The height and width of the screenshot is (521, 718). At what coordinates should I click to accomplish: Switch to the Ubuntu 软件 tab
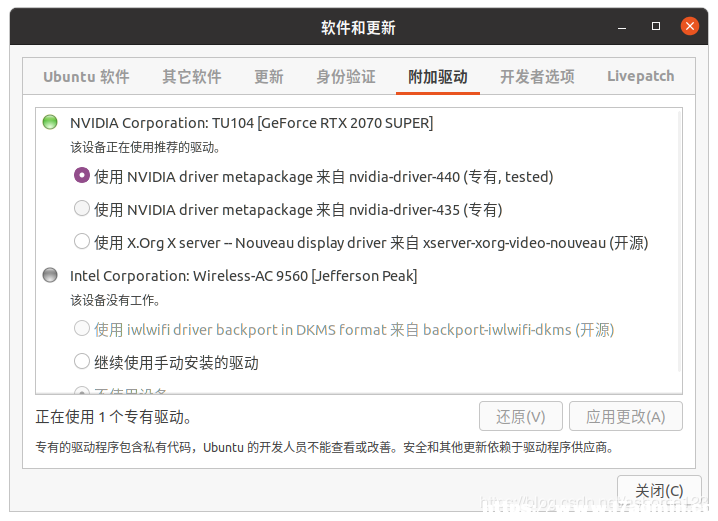(x=86, y=76)
